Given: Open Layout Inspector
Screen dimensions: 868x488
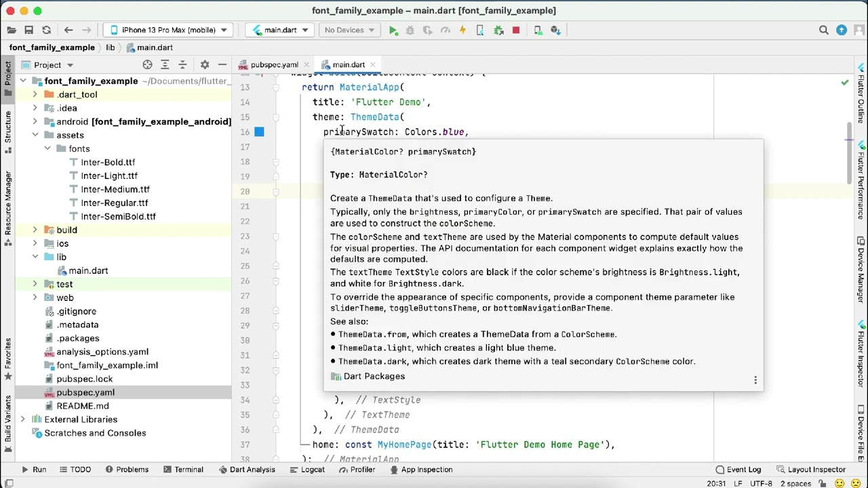Looking at the screenshot, I should point(810,469).
